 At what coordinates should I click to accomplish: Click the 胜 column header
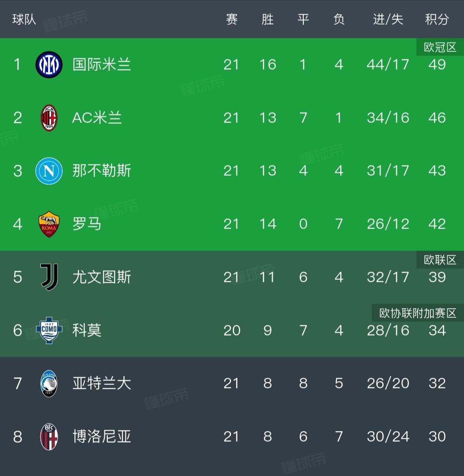point(268,19)
